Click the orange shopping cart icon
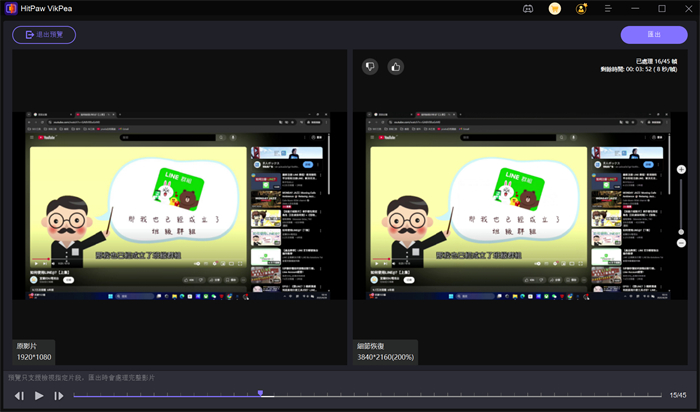Viewport: 700px width, 412px height. [x=555, y=8]
